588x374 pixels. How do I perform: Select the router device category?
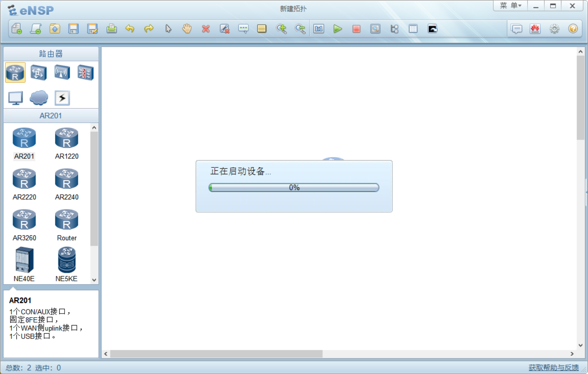[16, 72]
